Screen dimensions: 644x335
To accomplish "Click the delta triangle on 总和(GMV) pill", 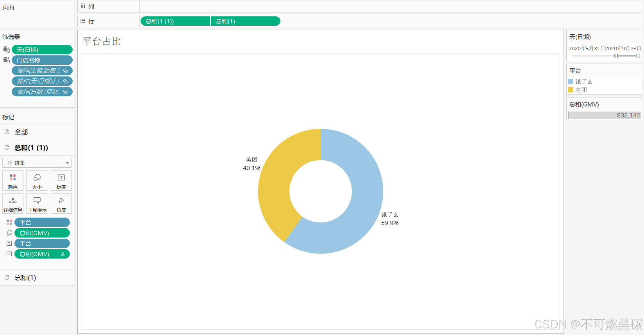I will tap(62, 254).
